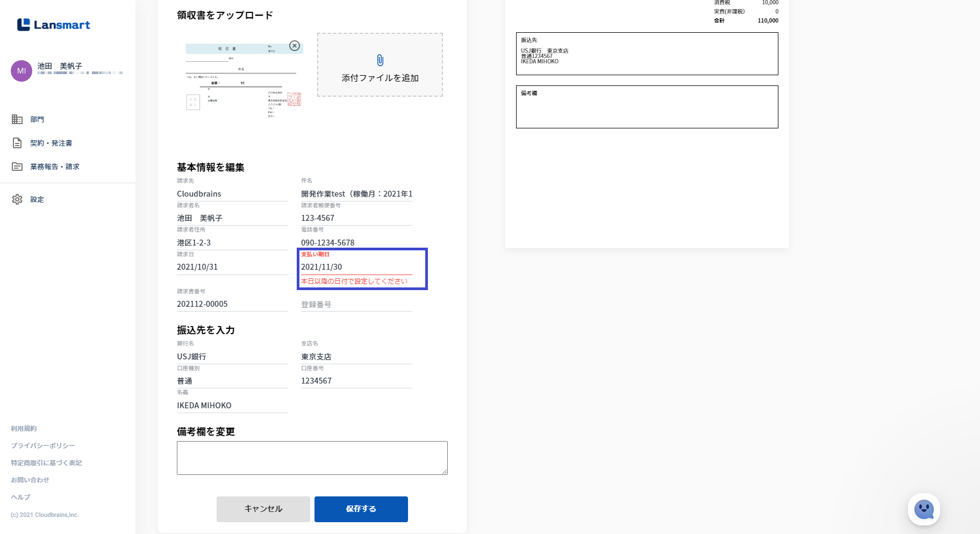Click the 契約・発注書 document icon

17,143
